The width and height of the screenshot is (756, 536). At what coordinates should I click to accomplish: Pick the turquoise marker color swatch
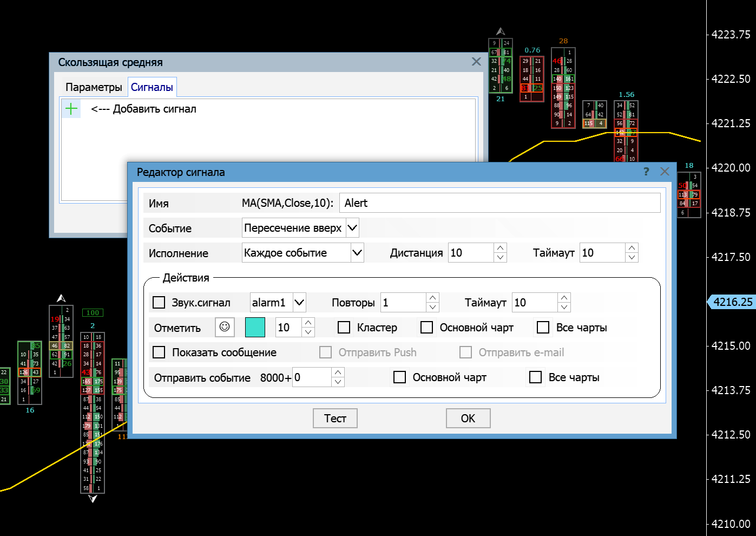tap(255, 328)
